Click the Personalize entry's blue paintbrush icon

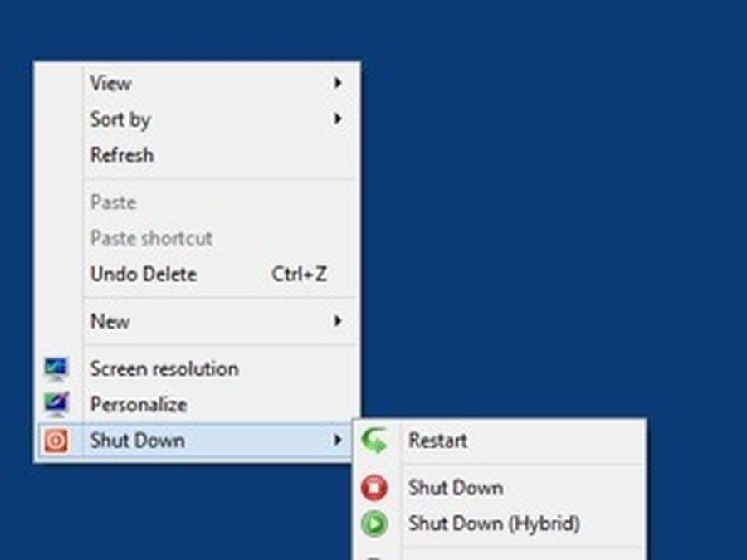(56, 404)
